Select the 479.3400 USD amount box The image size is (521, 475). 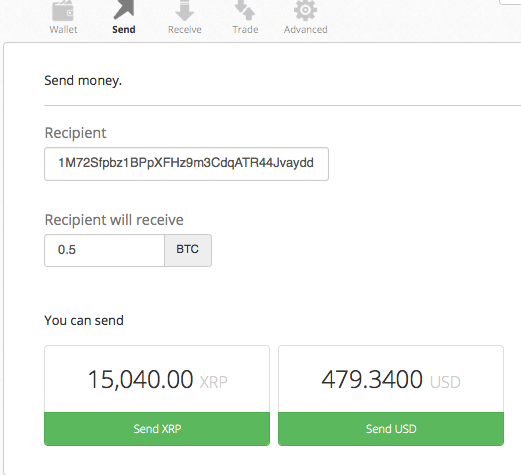tap(391, 379)
